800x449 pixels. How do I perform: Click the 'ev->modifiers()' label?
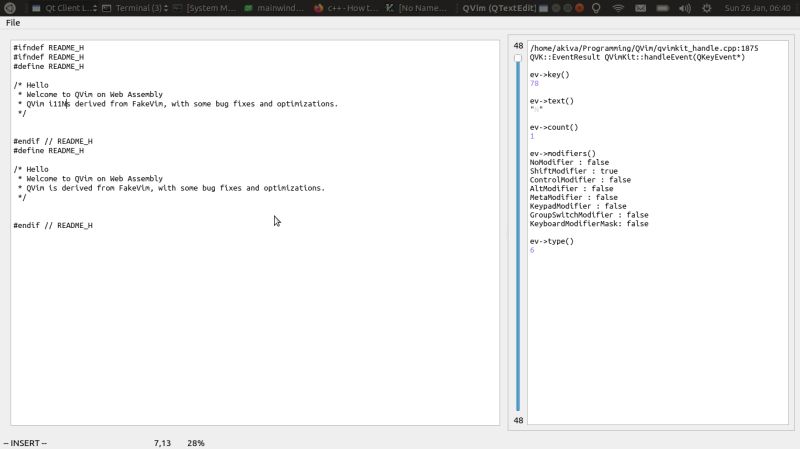563,154
